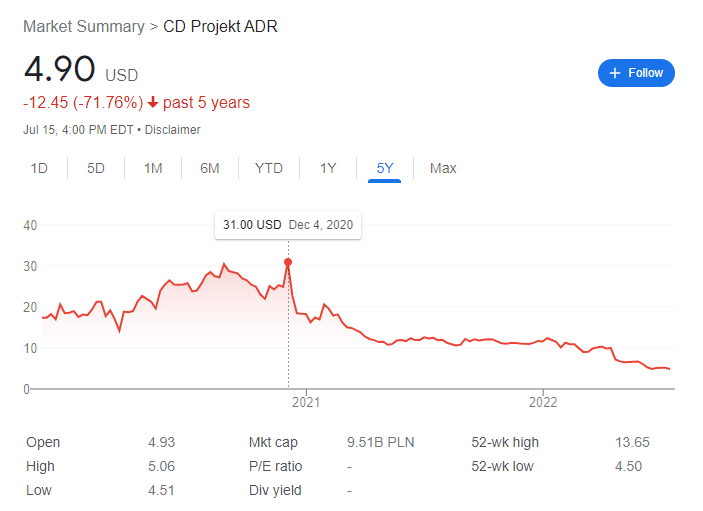Select the 5Y range tab

pos(385,168)
